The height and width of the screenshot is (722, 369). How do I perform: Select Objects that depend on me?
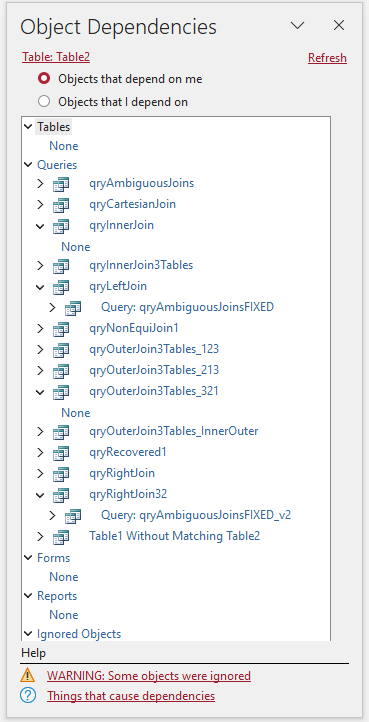pyautogui.click(x=44, y=79)
